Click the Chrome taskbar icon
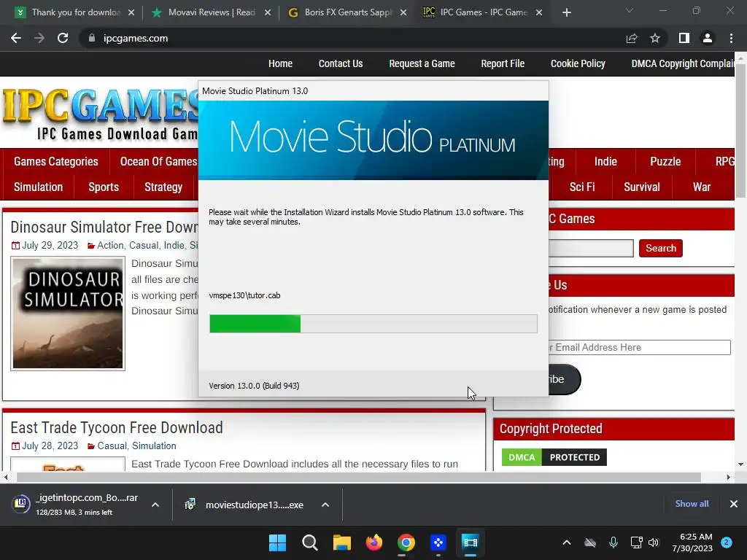This screenshot has height=560, width=747. [406, 542]
